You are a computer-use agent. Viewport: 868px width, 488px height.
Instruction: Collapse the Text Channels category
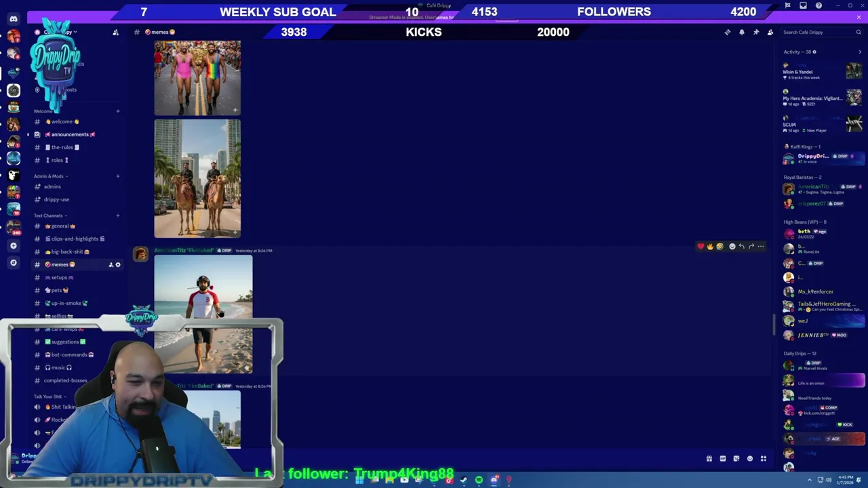(50, 216)
